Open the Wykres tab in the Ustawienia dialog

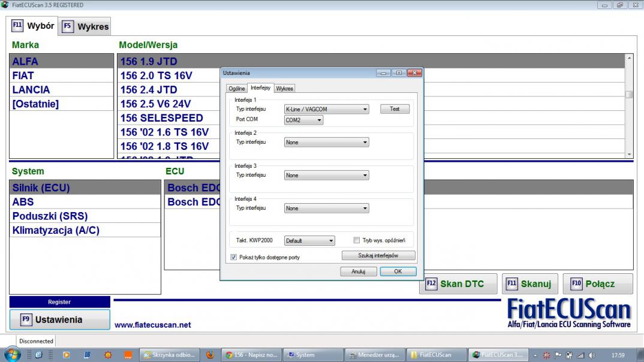[284, 88]
